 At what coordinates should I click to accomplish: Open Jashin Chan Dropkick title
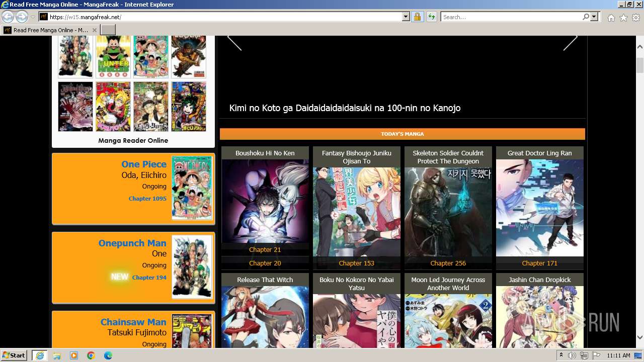(540, 280)
